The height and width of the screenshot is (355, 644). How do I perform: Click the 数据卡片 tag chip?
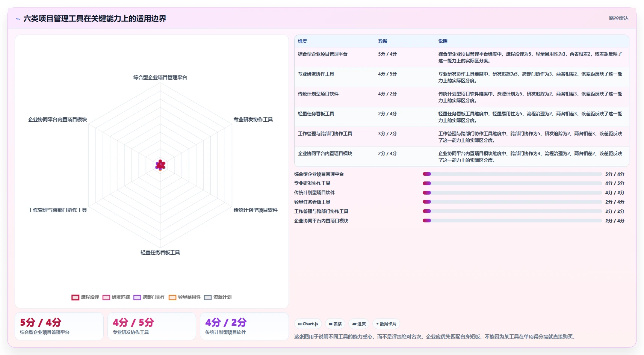pos(386,324)
